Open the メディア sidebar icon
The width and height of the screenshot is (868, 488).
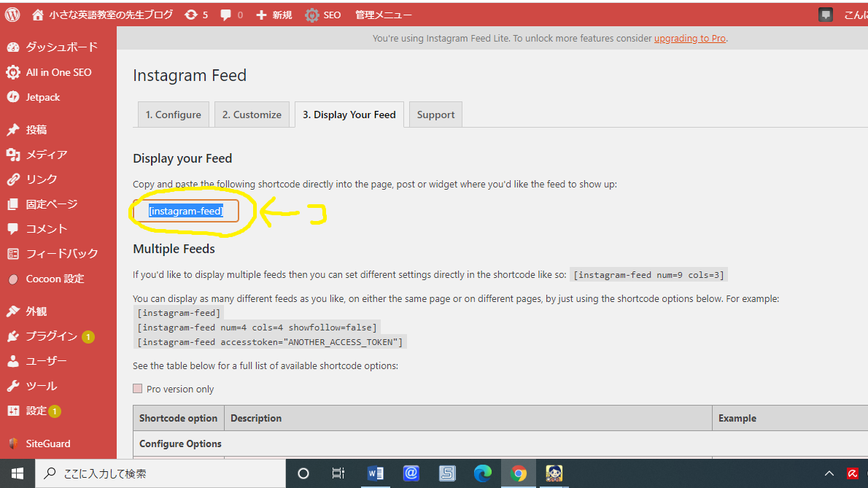click(x=13, y=155)
